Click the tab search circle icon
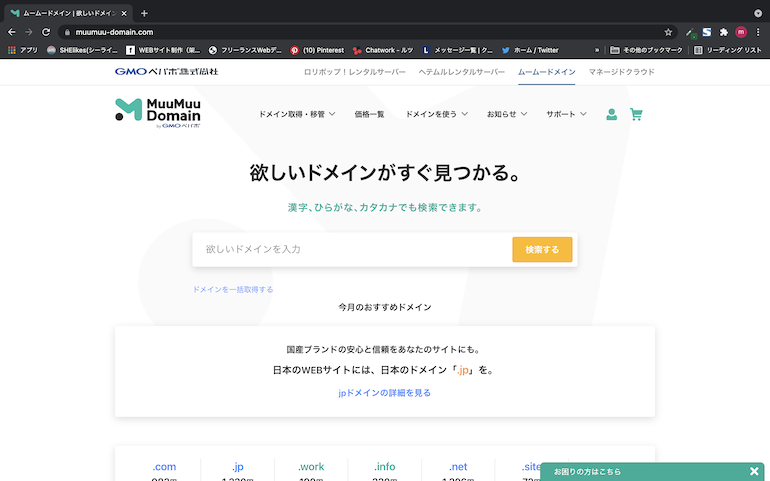The height and width of the screenshot is (481, 770). click(758, 13)
